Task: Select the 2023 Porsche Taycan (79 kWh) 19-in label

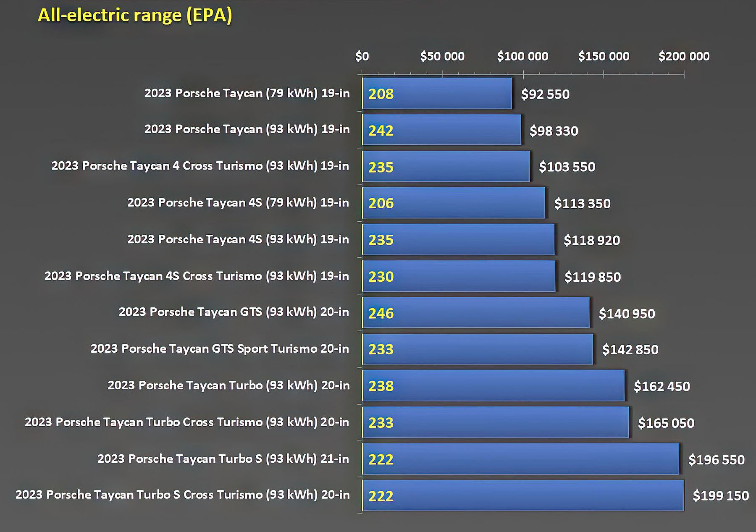Action: 247,93
